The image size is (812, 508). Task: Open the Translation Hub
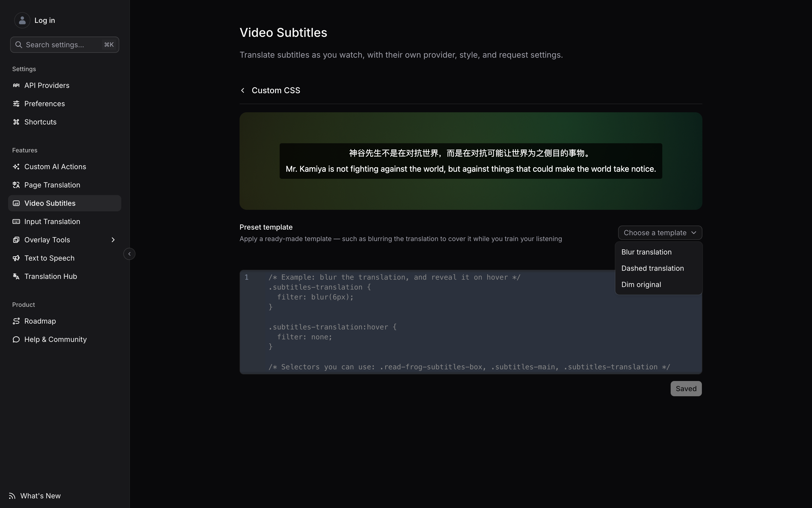click(x=65, y=277)
